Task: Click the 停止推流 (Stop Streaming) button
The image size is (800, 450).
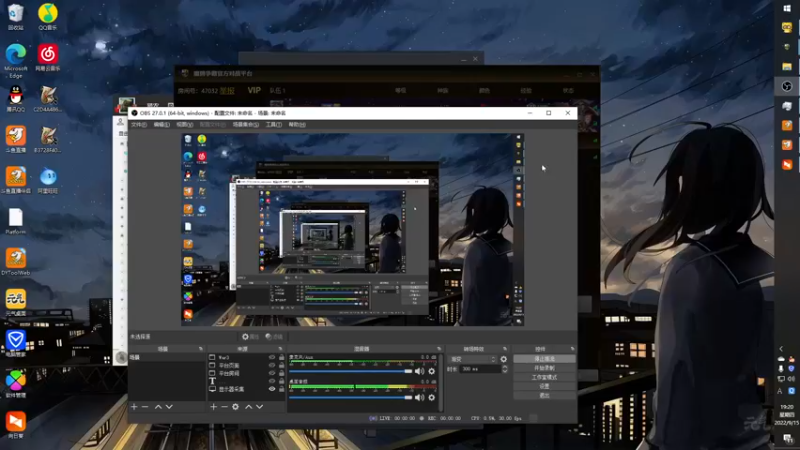Action: click(544, 359)
